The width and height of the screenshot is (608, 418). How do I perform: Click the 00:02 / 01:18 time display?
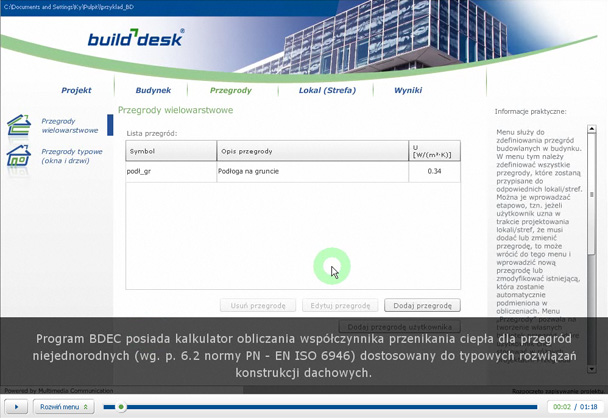pyautogui.click(x=575, y=407)
